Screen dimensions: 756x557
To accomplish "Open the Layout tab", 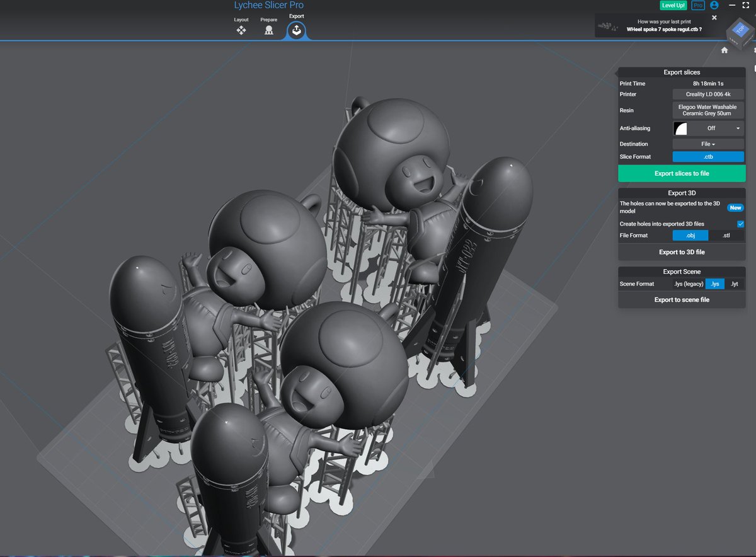I will (x=241, y=26).
